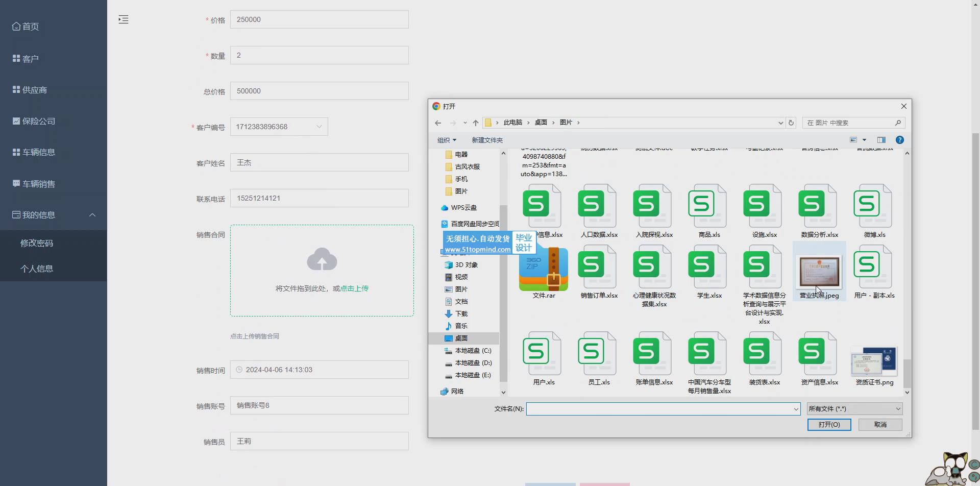
Task: Open view options dropdown arrow
Action: pos(864,140)
